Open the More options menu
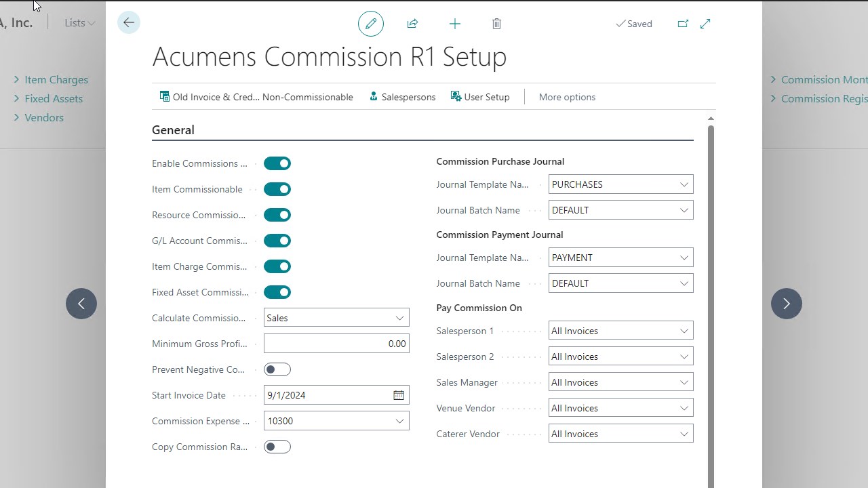The height and width of the screenshot is (488, 868). pos(567,97)
